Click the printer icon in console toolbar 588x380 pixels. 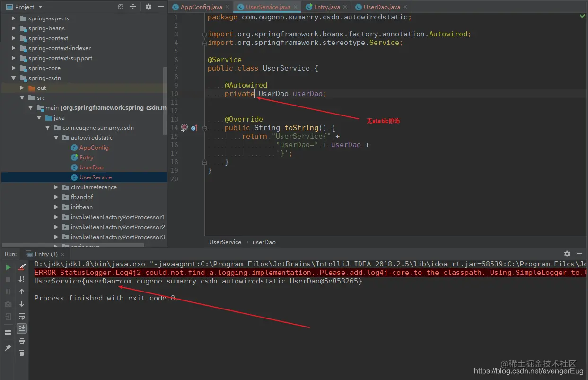pos(22,341)
